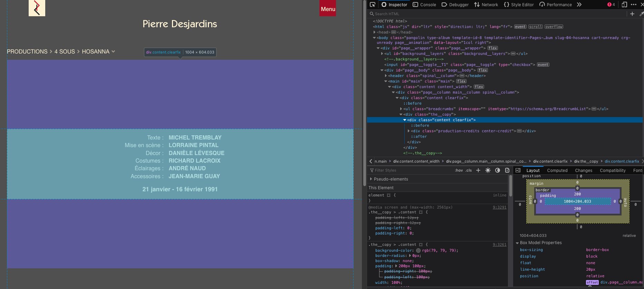Add new style rule plus button
Image resolution: width=644 pixels, height=289 pixels.
pyautogui.click(x=478, y=170)
